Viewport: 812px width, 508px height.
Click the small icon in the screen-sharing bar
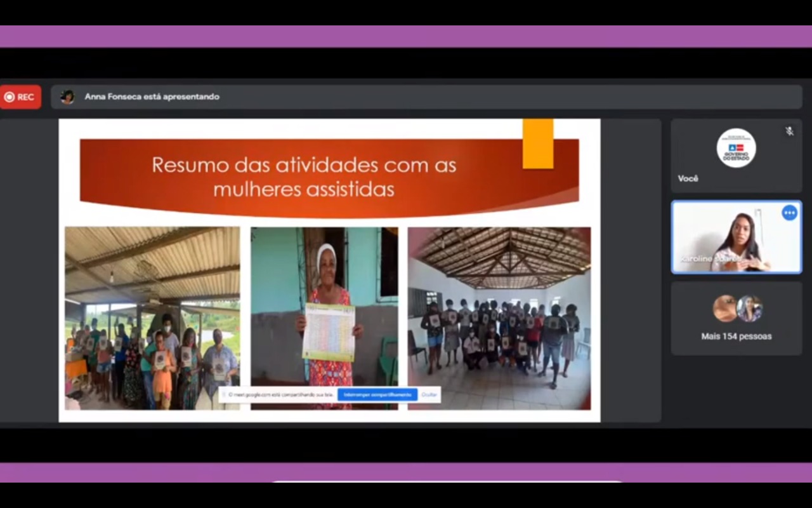pyautogui.click(x=224, y=395)
